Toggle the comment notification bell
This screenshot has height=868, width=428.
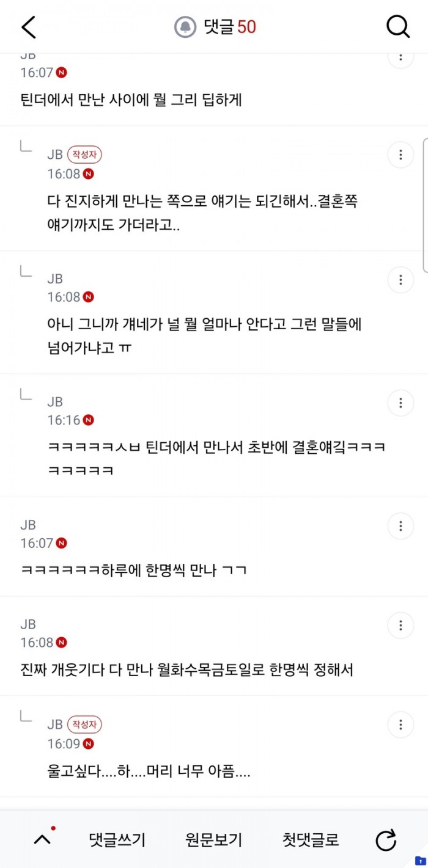[x=185, y=27]
